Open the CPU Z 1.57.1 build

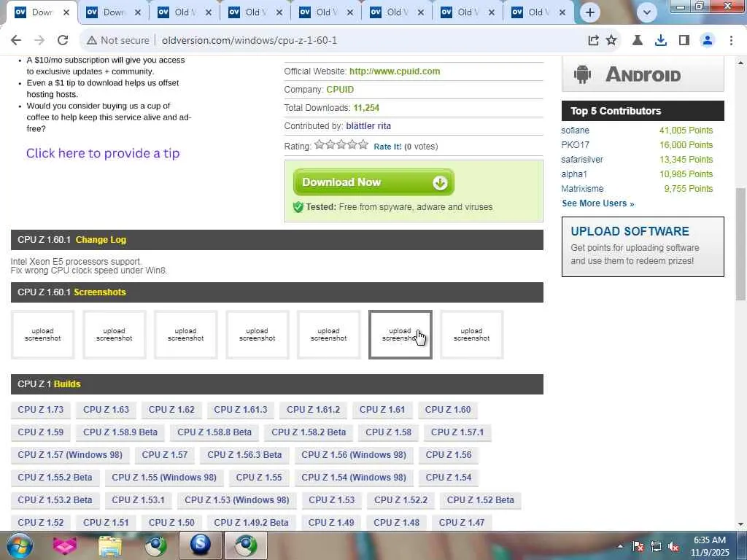point(457,432)
